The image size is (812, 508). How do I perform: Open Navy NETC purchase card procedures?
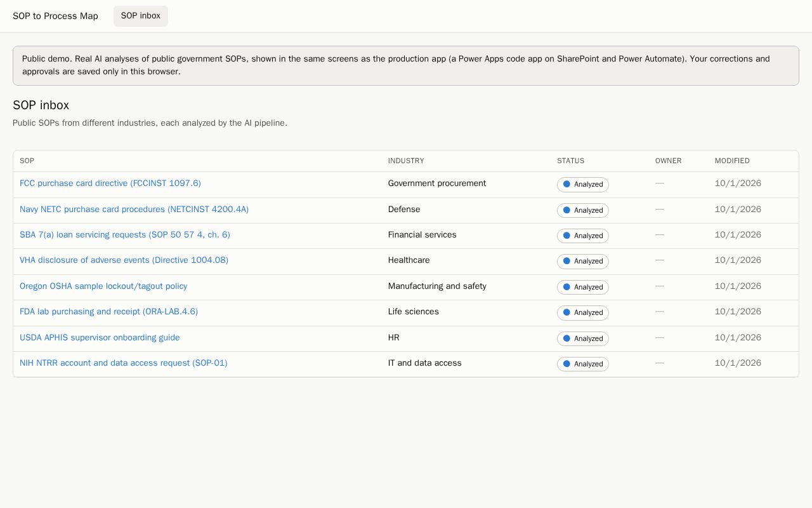(x=134, y=210)
